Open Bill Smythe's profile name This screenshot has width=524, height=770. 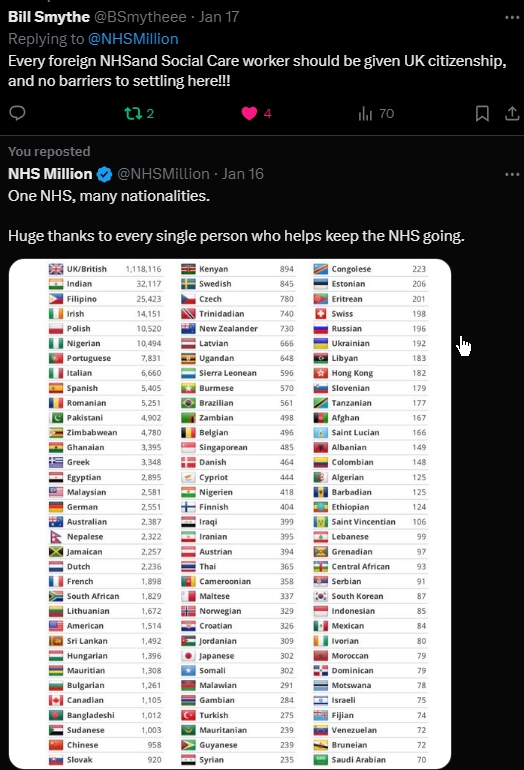(x=49, y=17)
